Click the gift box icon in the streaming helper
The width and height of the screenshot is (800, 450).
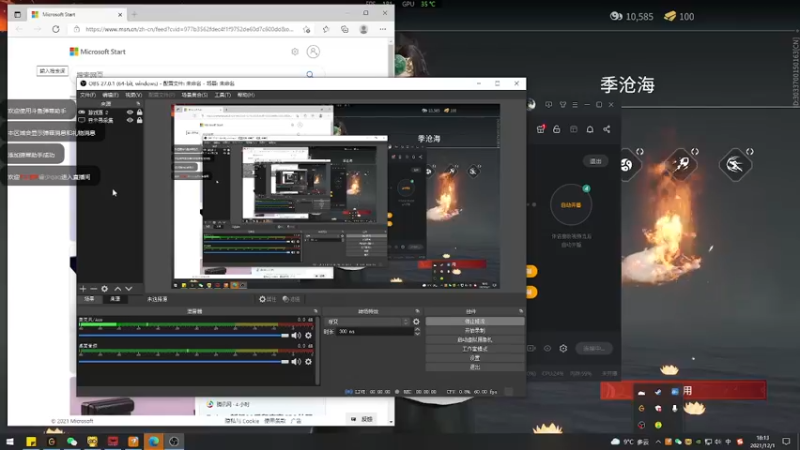tap(541, 129)
